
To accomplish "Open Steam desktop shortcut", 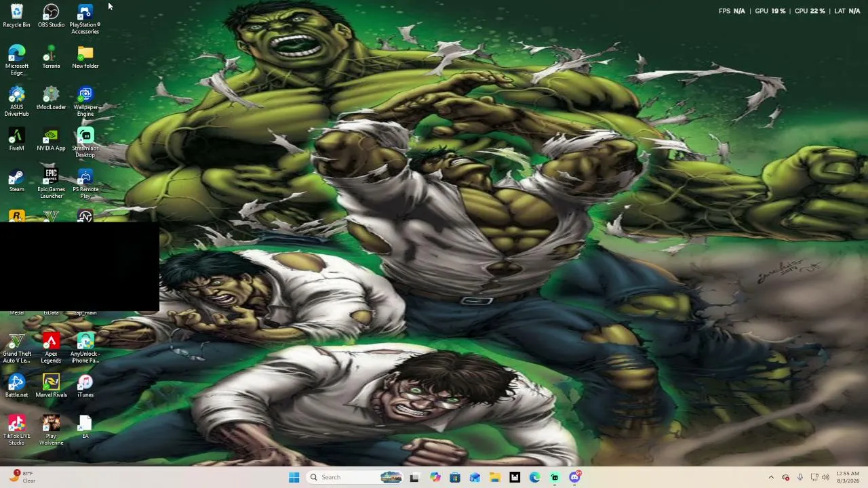I will 16,180.
